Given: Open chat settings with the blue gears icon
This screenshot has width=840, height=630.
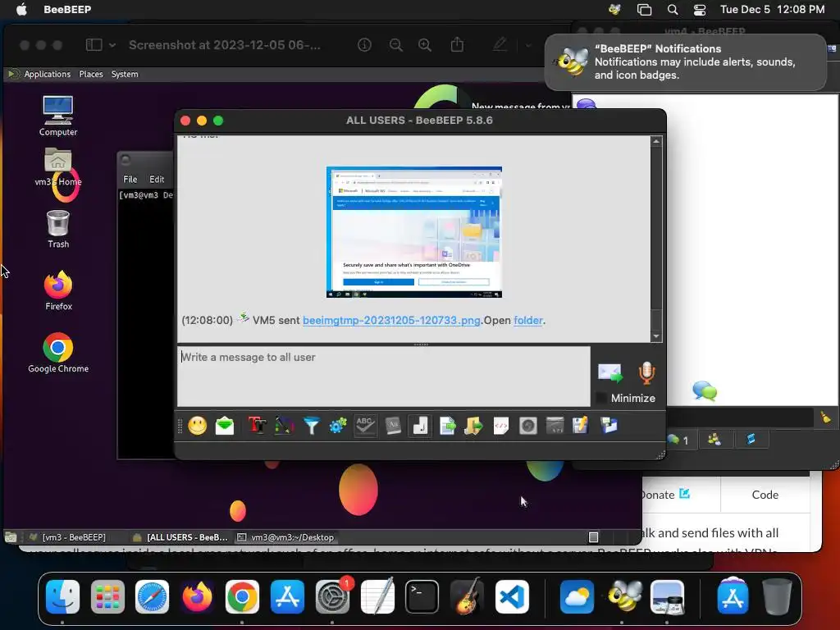Looking at the screenshot, I should tap(338, 426).
